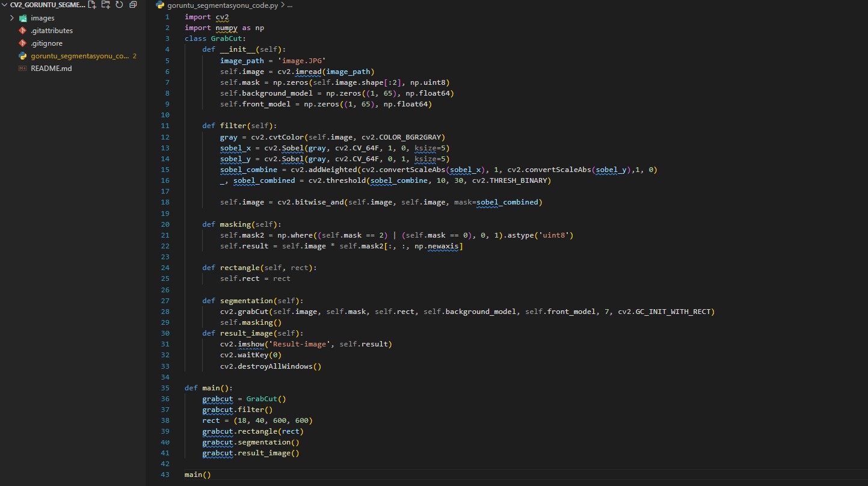Click cv2.GC_INIT_WITH_RECT in the code
Viewport: 868px width, 486px height.
click(664, 312)
